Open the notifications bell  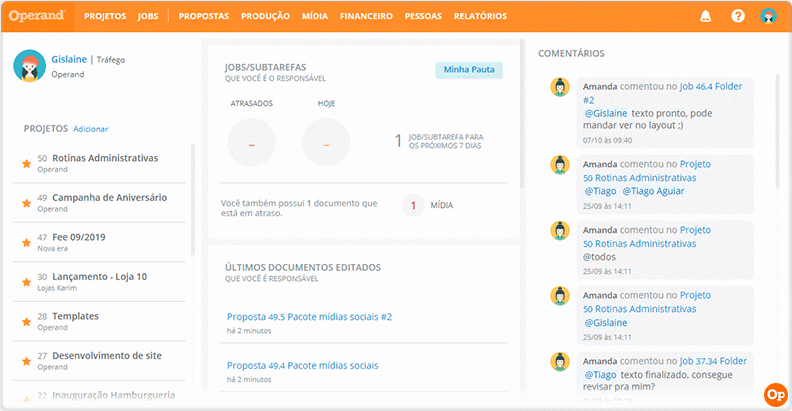pyautogui.click(x=705, y=16)
